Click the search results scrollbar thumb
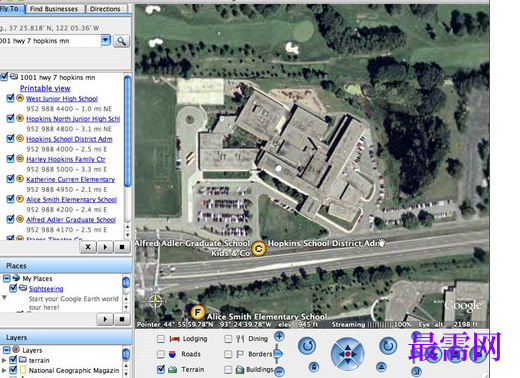This screenshot has height=378, width=520. click(x=127, y=131)
